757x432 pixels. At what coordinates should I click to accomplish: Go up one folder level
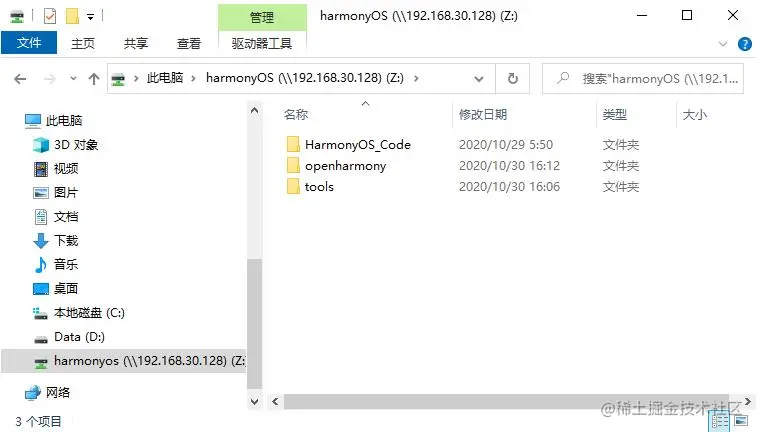click(x=94, y=79)
